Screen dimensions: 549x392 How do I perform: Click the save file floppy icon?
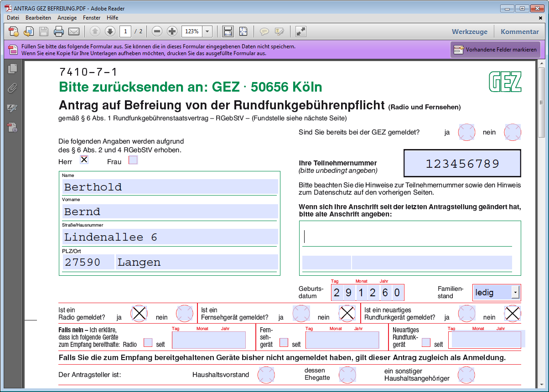click(44, 31)
